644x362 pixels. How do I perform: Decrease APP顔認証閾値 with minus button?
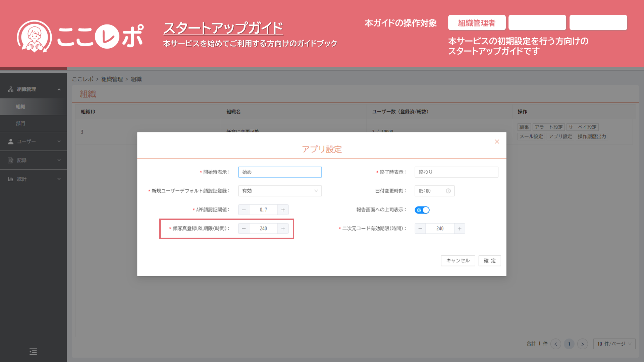pos(244,210)
